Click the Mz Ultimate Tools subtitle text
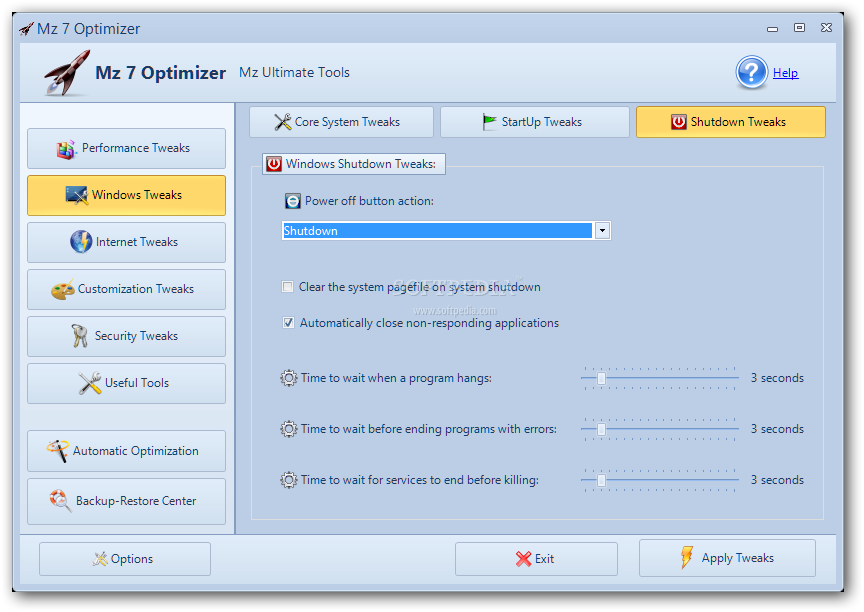The height and width of the screenshot is (612, 864). [x=294, y=72]
